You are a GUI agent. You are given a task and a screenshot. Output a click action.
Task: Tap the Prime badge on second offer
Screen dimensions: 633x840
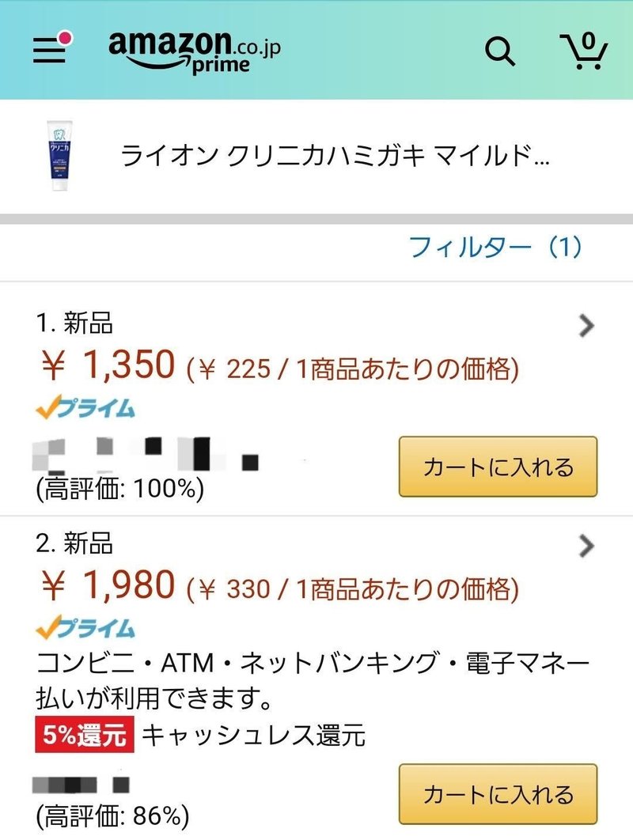click(85, 627)
